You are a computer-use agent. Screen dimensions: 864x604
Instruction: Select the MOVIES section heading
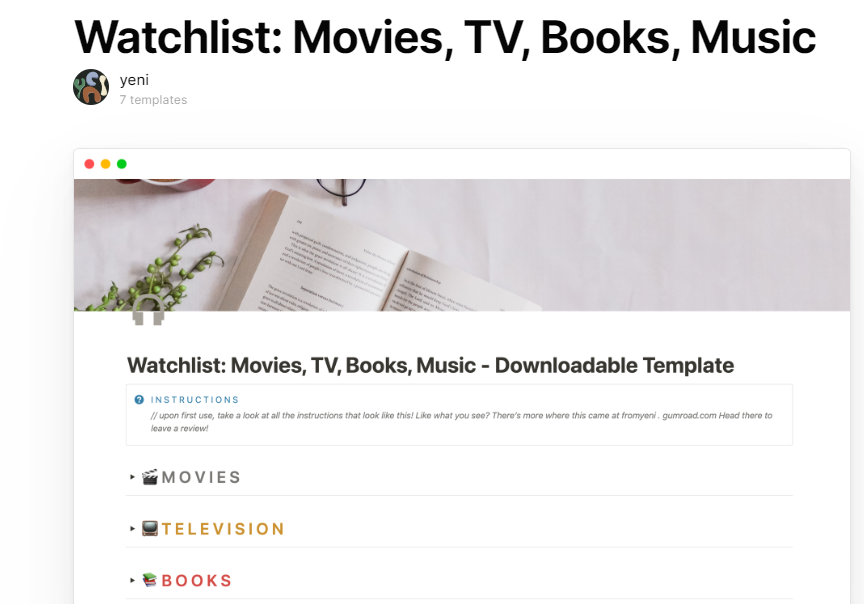pos(201,477)
